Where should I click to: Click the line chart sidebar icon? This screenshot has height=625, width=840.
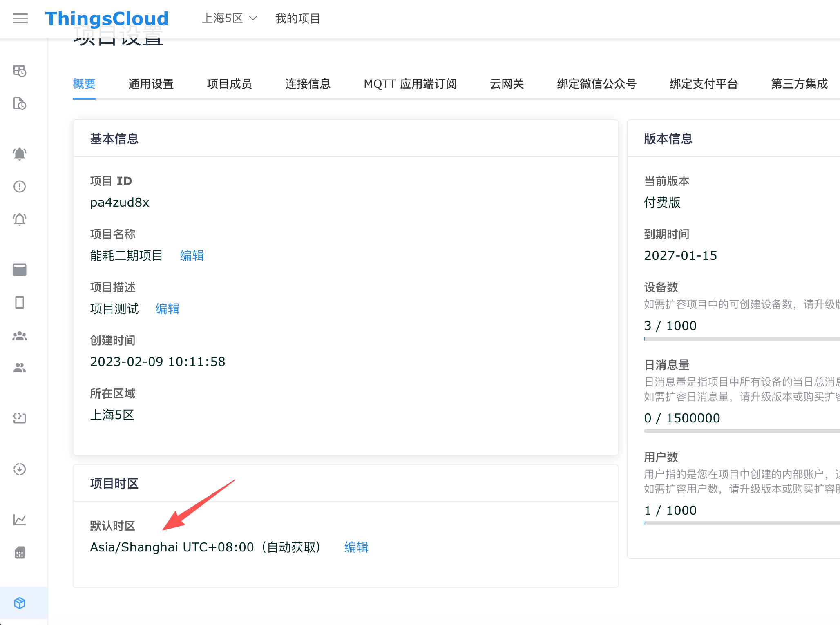(x=20, y=520)
